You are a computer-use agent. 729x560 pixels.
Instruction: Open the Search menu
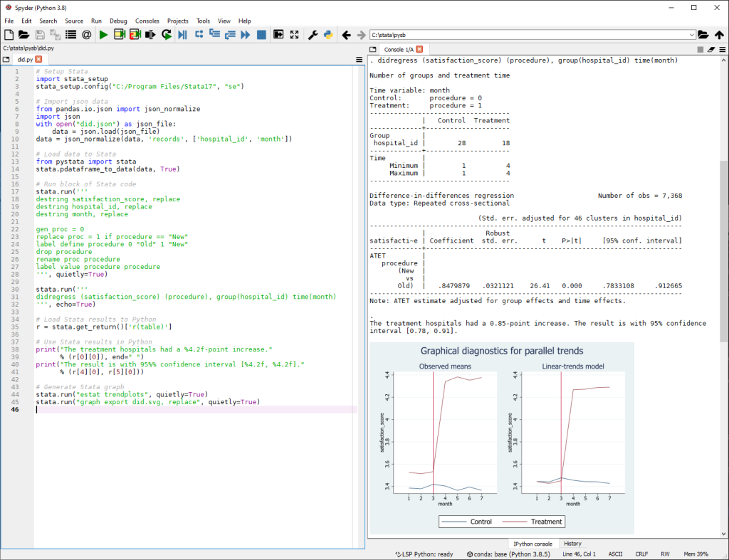click(48, 21)
